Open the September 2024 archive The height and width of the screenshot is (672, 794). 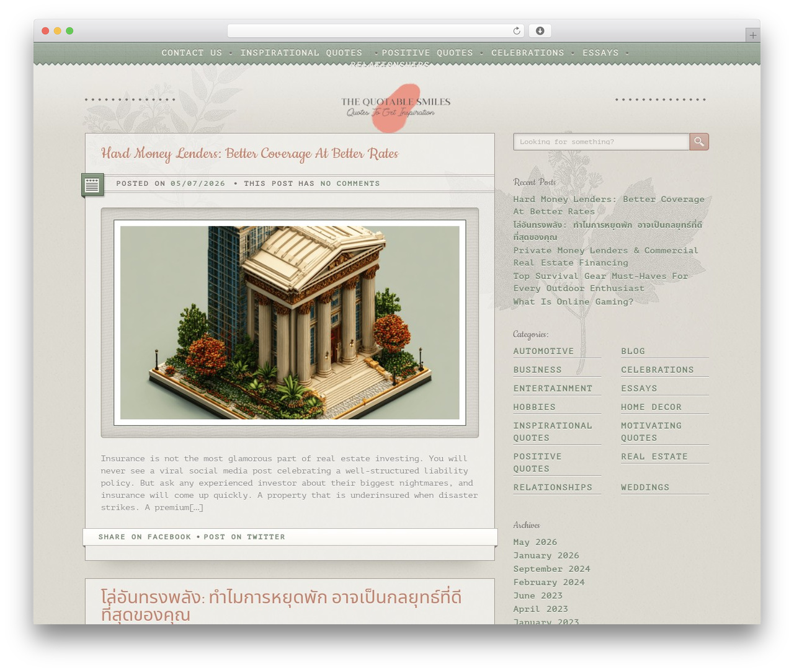point(551,568)
